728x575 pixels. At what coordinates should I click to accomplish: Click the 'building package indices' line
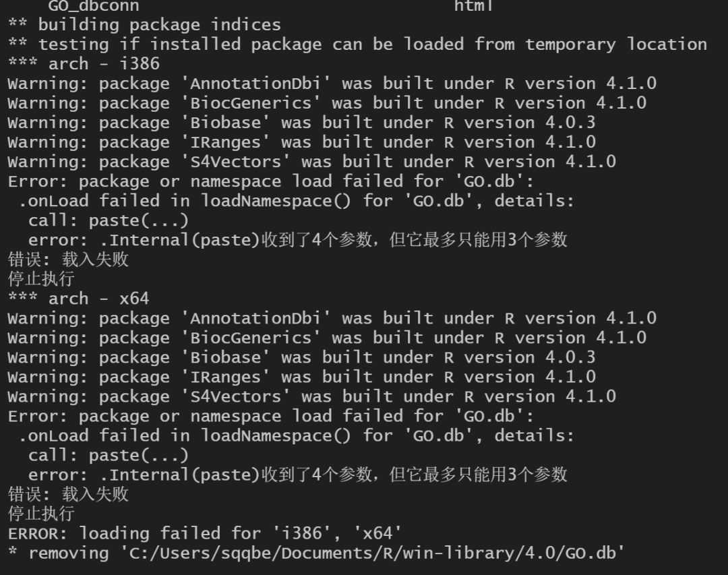click(144, 25)
